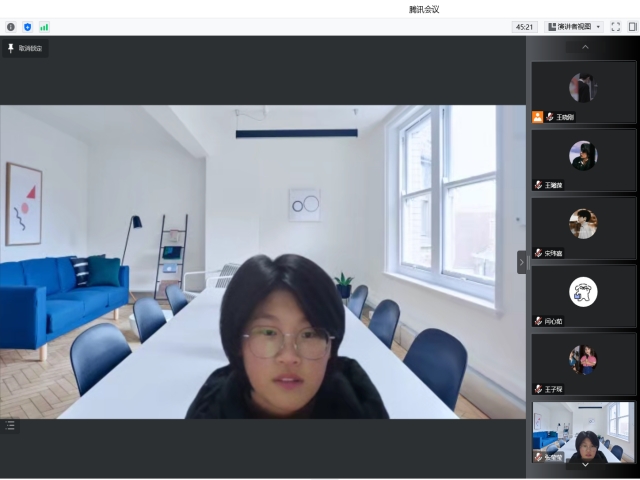Viewport: 640px width, 480px height.
Task: Select the 王晓刚 participant tile
Action: coord(584,91)
